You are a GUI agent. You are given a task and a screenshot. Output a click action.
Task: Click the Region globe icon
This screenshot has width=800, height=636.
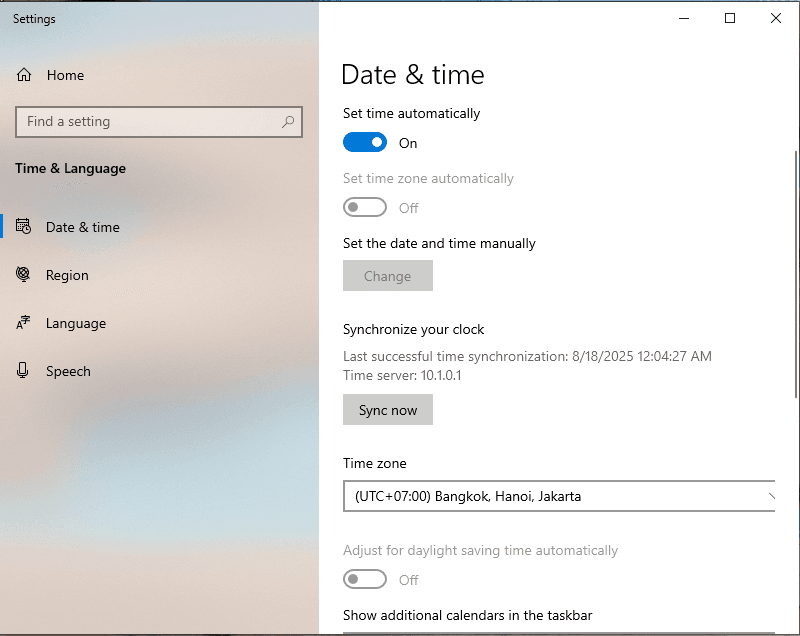click(24, 275)
